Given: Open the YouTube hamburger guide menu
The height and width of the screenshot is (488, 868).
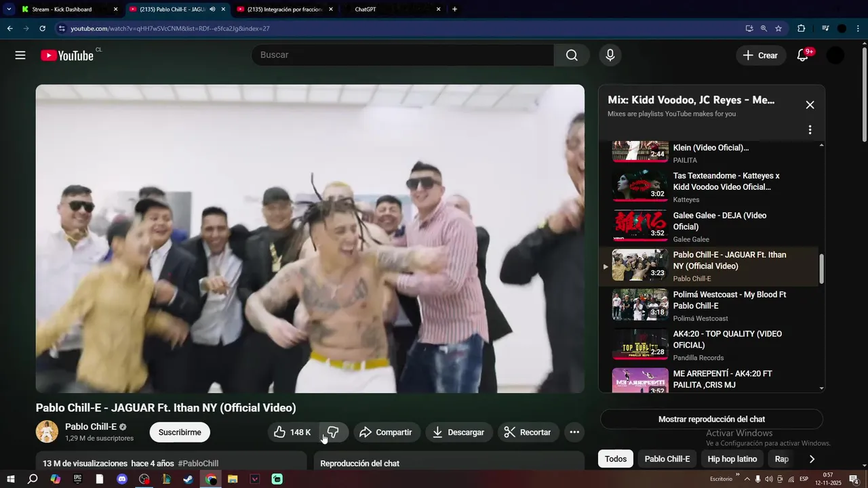Looking at the screenshot, I should [20, 56].
